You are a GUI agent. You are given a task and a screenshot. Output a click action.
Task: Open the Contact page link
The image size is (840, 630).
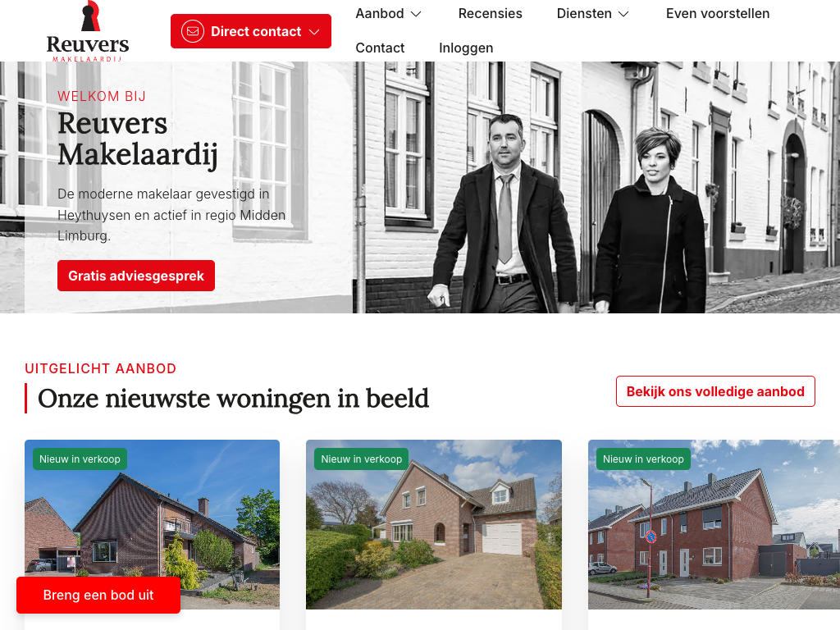point(380,48)
